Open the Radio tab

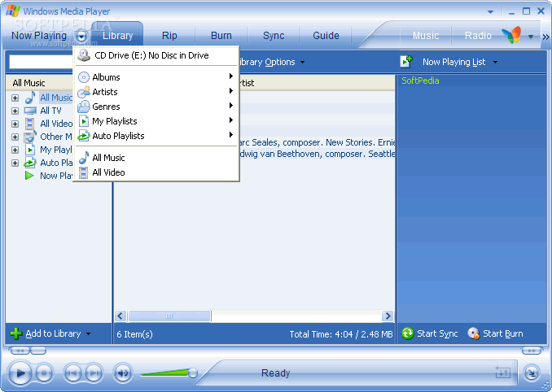(478, 36)
